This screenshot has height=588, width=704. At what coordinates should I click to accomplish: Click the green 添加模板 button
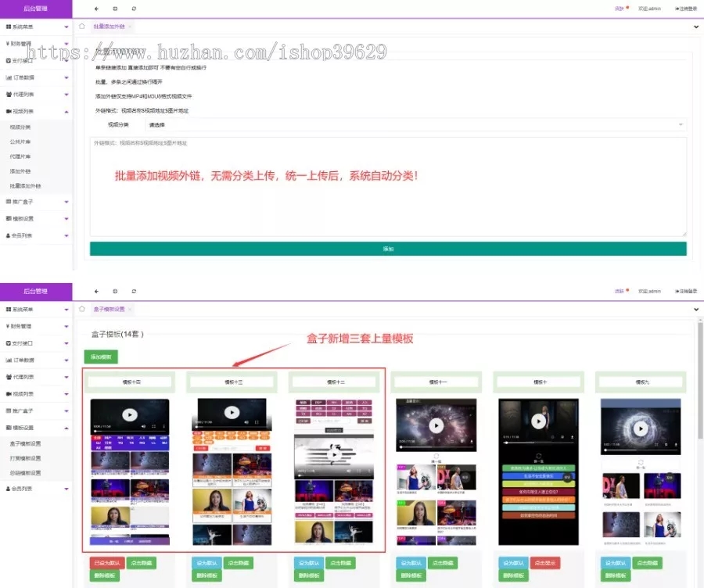point(101,357)
